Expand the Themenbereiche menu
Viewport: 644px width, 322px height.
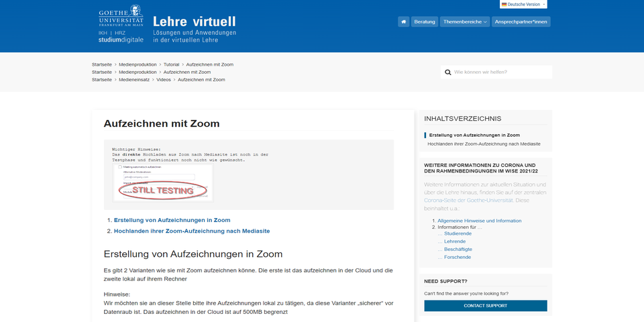pos(464,21)
